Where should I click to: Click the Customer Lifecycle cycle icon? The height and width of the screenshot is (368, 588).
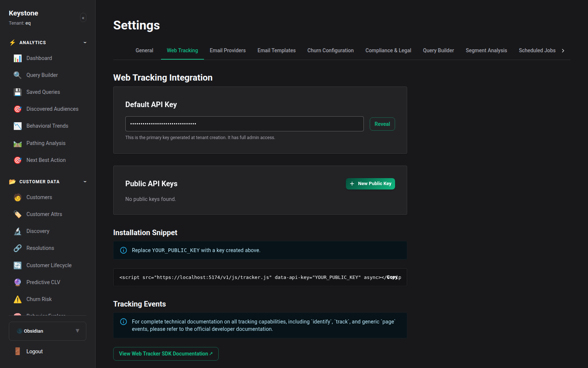[18, 265]
